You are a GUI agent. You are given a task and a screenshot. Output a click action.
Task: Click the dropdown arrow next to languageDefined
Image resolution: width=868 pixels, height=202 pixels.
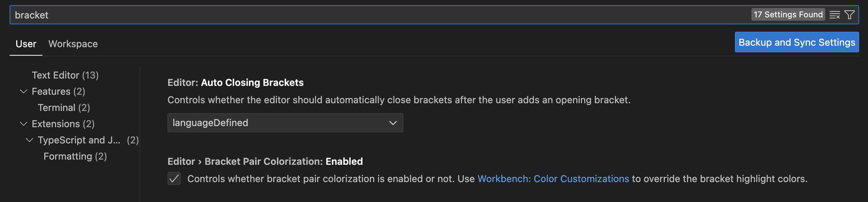(x=393, y=123)
